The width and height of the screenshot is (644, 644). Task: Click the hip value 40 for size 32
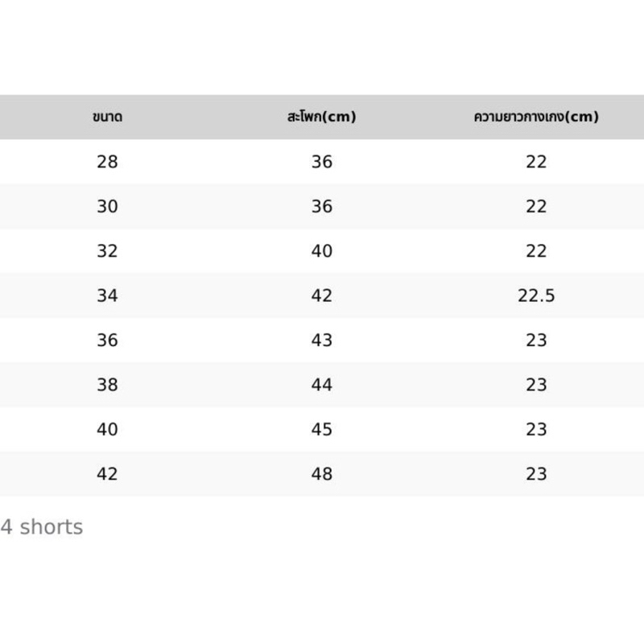coord(321,251)
